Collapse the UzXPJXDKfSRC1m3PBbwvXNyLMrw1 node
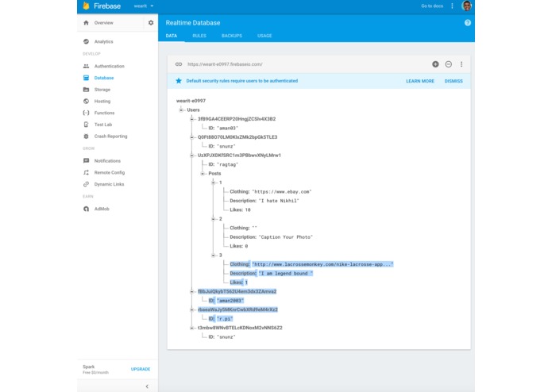The height and width of the screenshot is (392, 552). coord(192,156)
